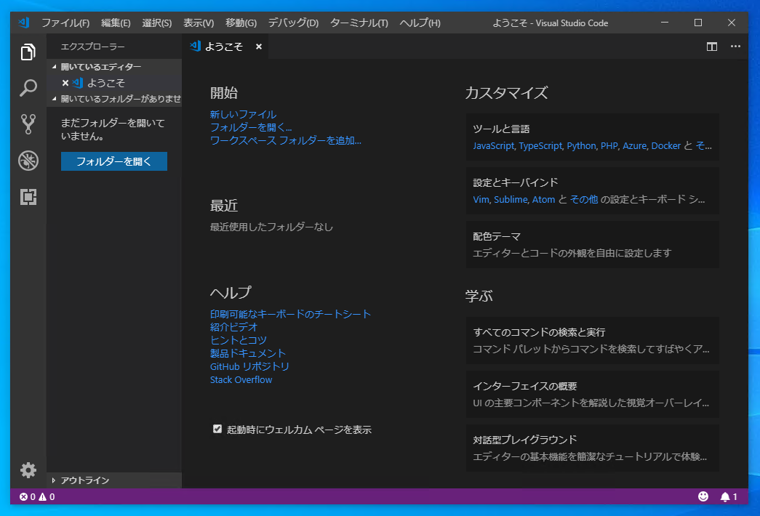The height and width of the screenshot is (516, 760).
Task: Open the editor more actions ellipsis
Action: pos(735,47)
